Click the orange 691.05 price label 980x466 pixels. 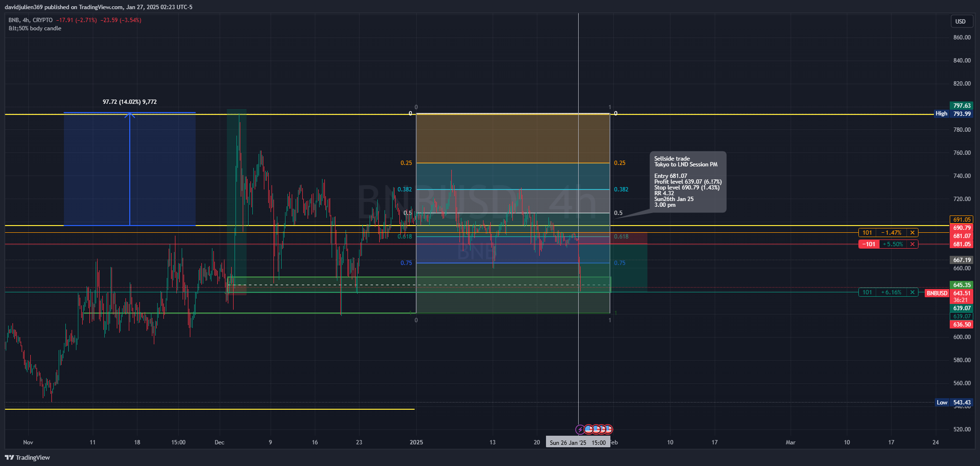[962, 220]
